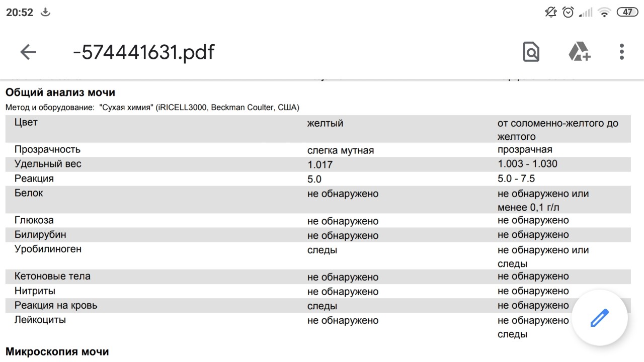Tap the muted notifications bell icon
Screen dimensions: 644x362
coord(551,12)
